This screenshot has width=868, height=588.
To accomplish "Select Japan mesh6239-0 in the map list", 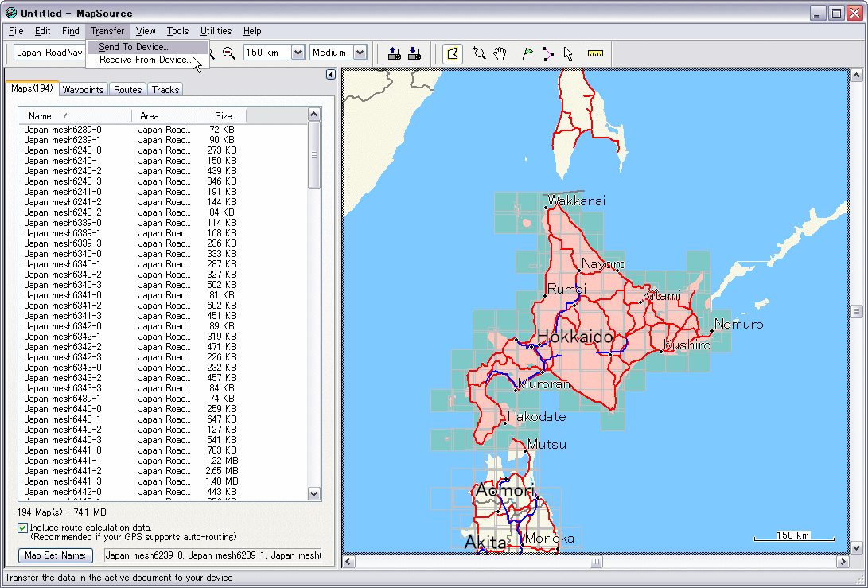I will coord(163,130).
